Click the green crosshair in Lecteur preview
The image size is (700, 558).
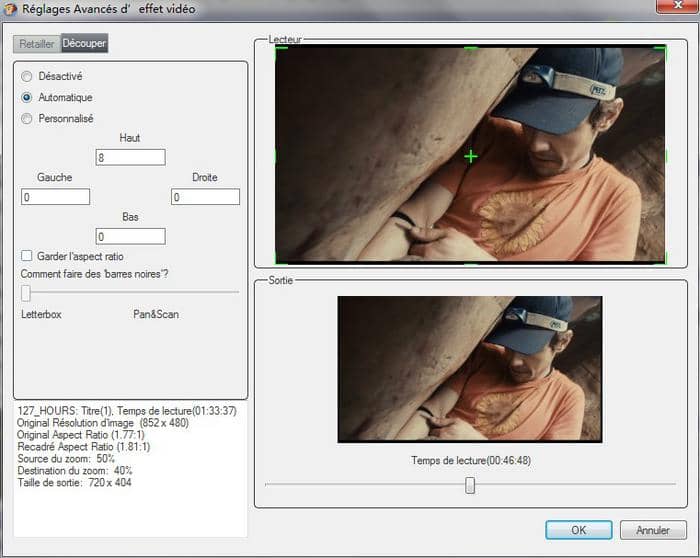(471, 157)
